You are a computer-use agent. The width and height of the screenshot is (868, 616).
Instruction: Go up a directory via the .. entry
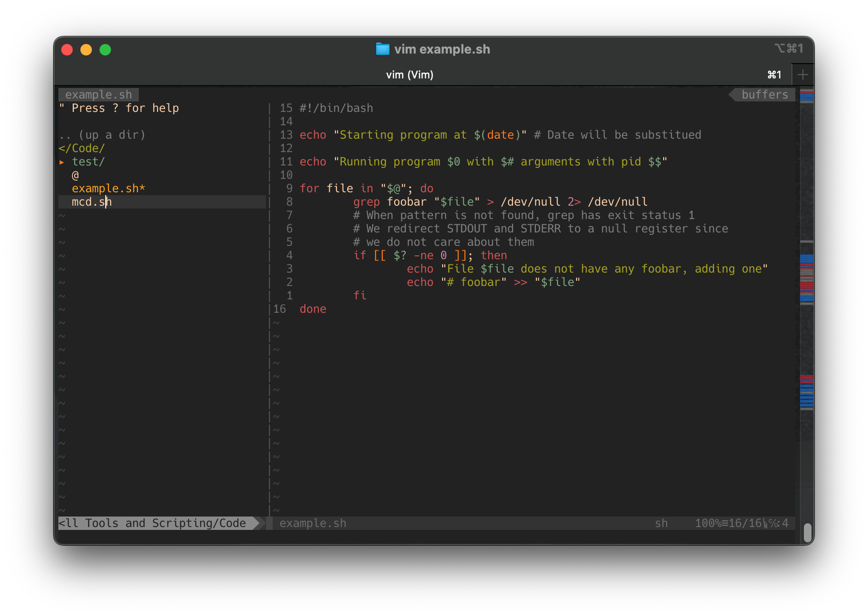[103, 134]
